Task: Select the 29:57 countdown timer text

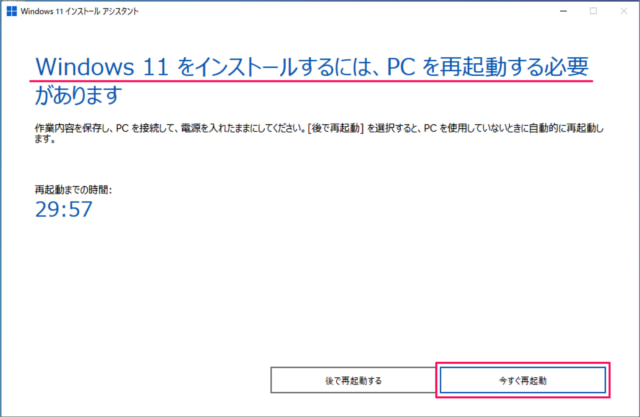Action: pyautogui.click(x=64, y=209)
